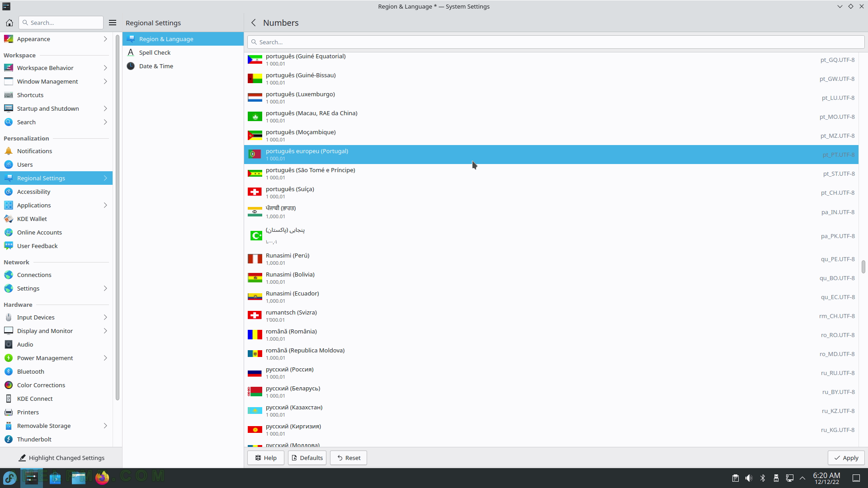Click the Defaults button
The height and width of the screenshot is (488, 868).
tap(307, 458)
